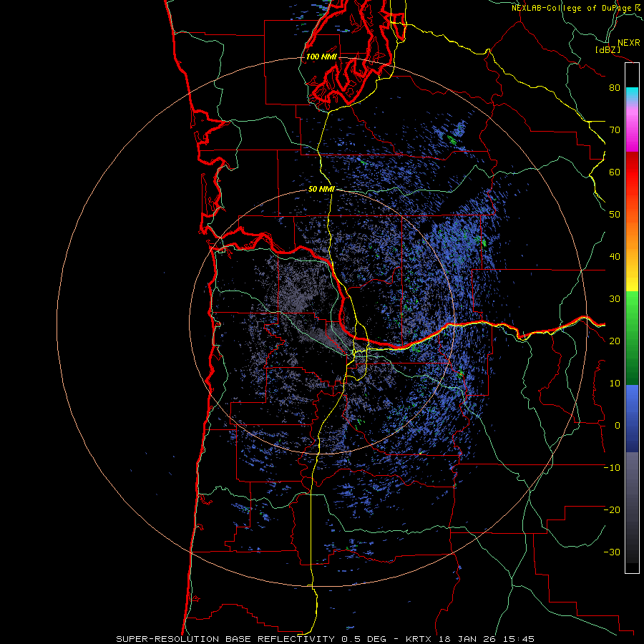644x644 pixels.
Task: Click the 40 value on the dBZ scale
Action: pyautogui.click(x=615, y=257)
